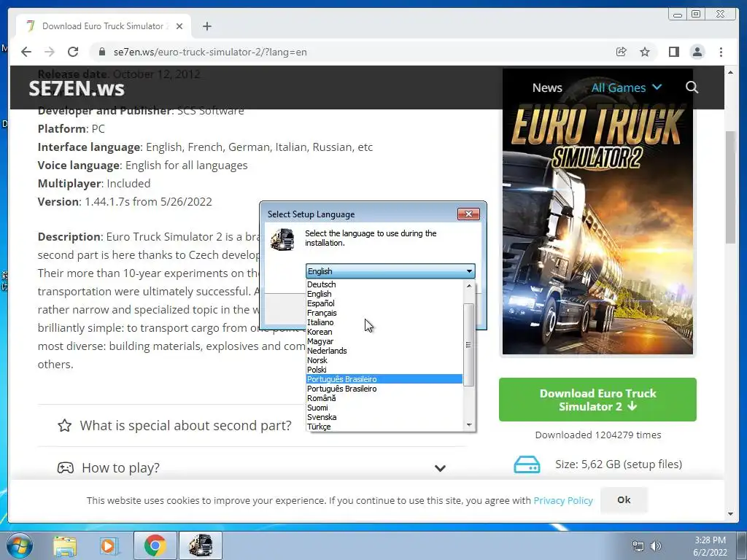Reload the current page
747x560 pixels.
[x=73, y=52]
